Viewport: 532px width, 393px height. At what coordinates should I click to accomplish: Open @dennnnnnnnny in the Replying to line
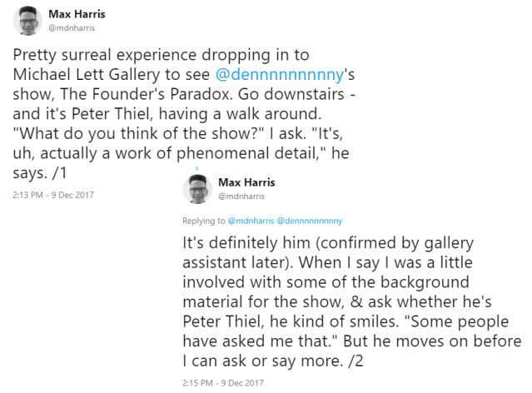pyautogui.click(x=310, y=221)
